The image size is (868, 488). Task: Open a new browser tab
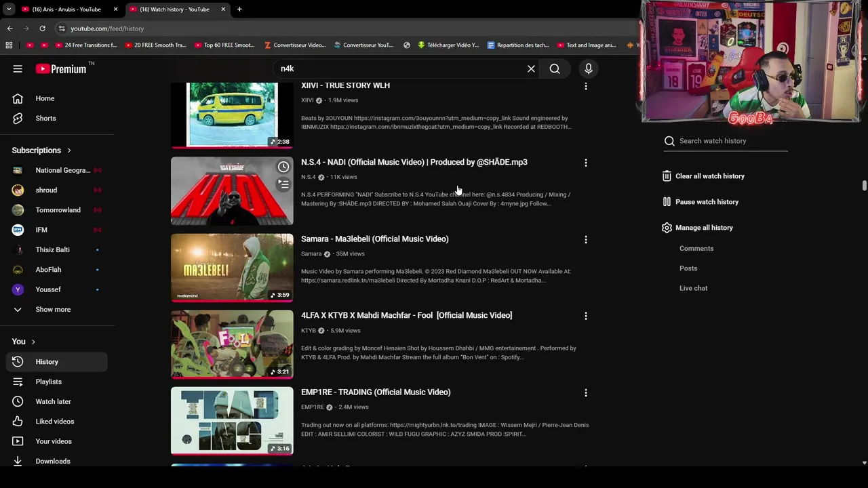coord(239,9)
